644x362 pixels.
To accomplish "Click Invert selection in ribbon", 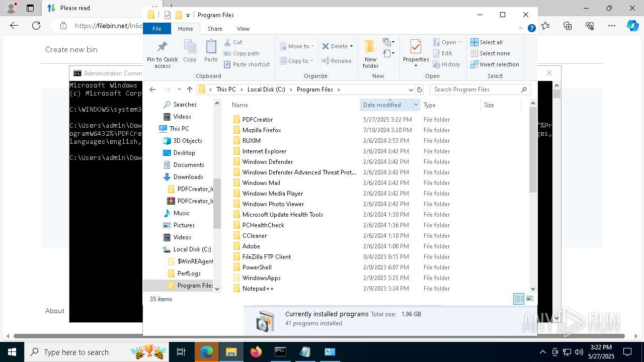I will click(x=495, y=64).
